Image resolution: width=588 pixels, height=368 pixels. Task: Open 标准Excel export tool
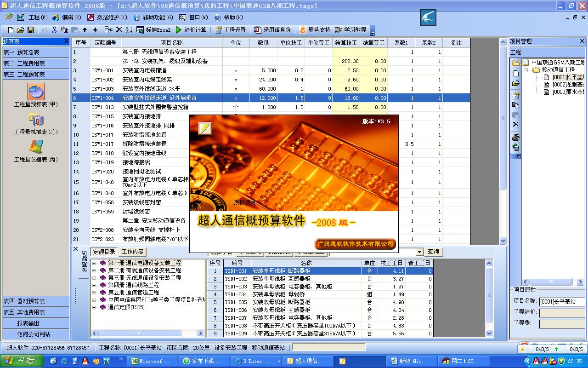point(152,30)
